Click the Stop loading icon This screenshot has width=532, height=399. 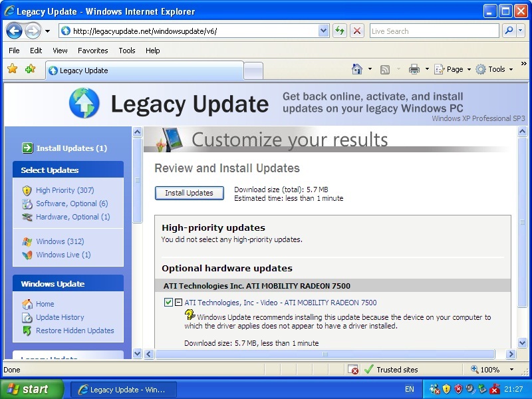coord(357,31)
